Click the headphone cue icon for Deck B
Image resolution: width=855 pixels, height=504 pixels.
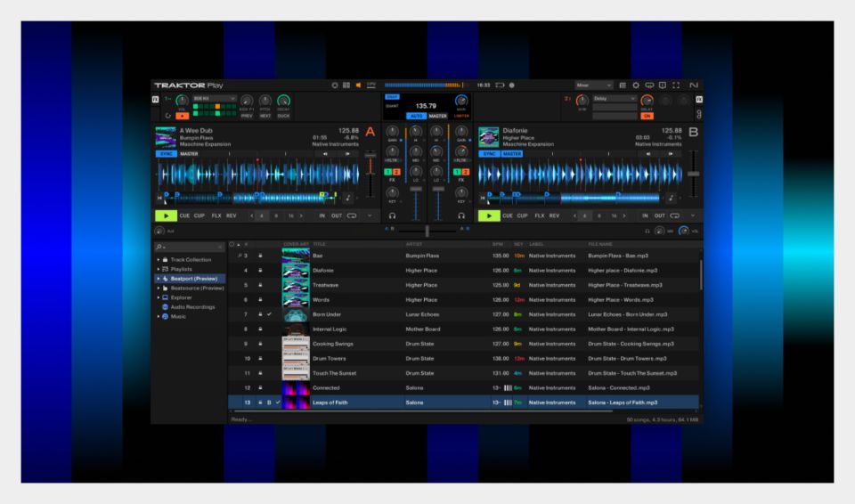[x=461, y=215]
